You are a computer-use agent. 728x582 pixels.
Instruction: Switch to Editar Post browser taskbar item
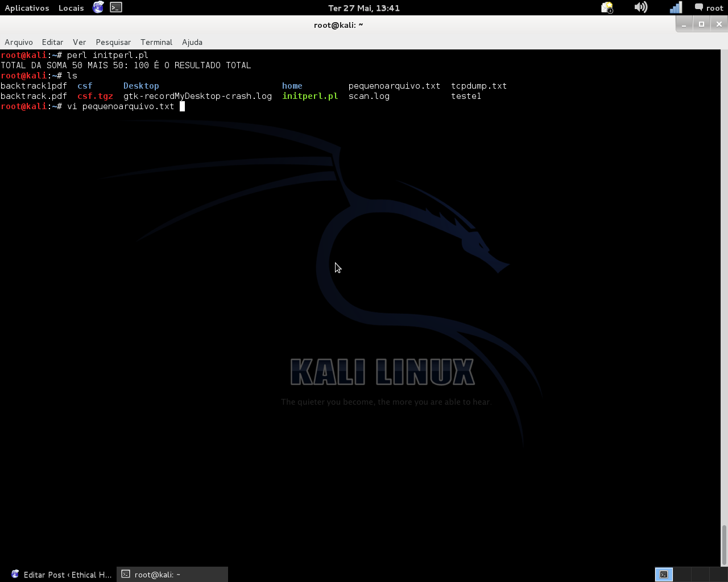pos(61,575)
